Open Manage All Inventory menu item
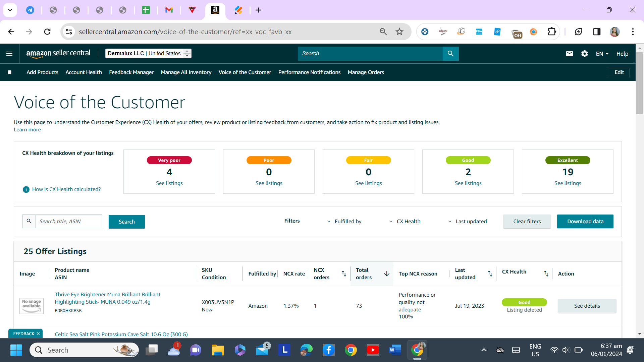644x362 pixels. coord(186,72)
